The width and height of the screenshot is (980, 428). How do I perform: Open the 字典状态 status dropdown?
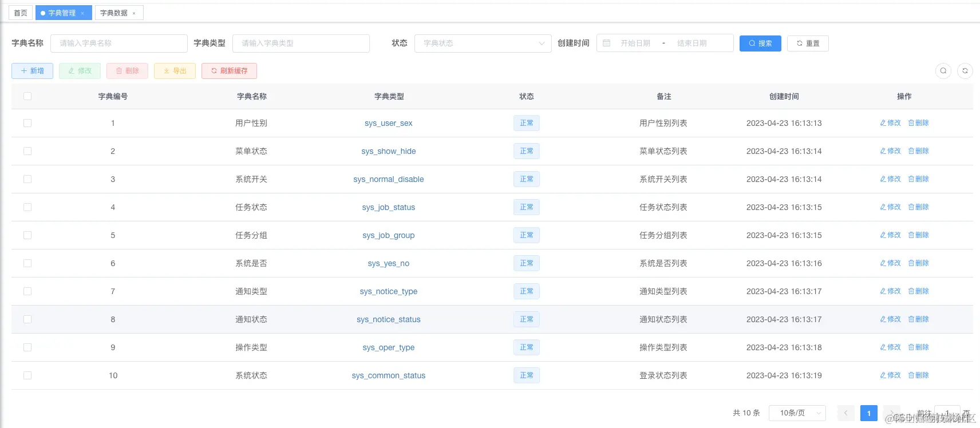pos(483,43)
